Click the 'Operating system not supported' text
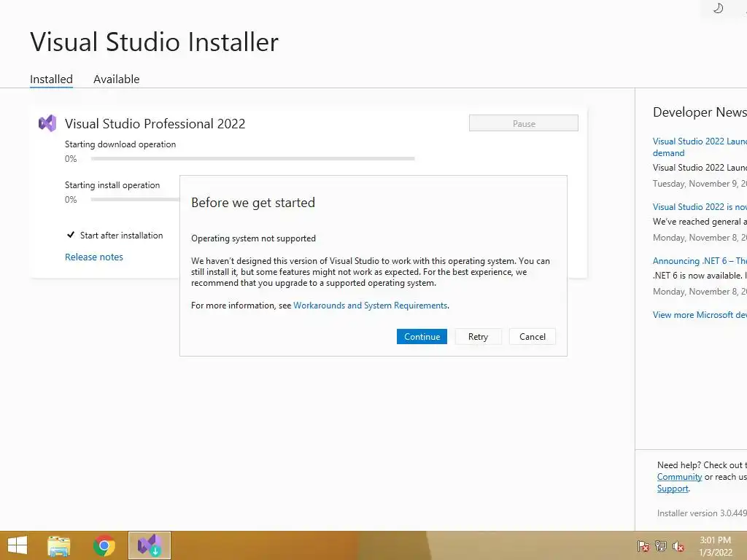Viewport: 747px width, 560px height. (253, 238)
